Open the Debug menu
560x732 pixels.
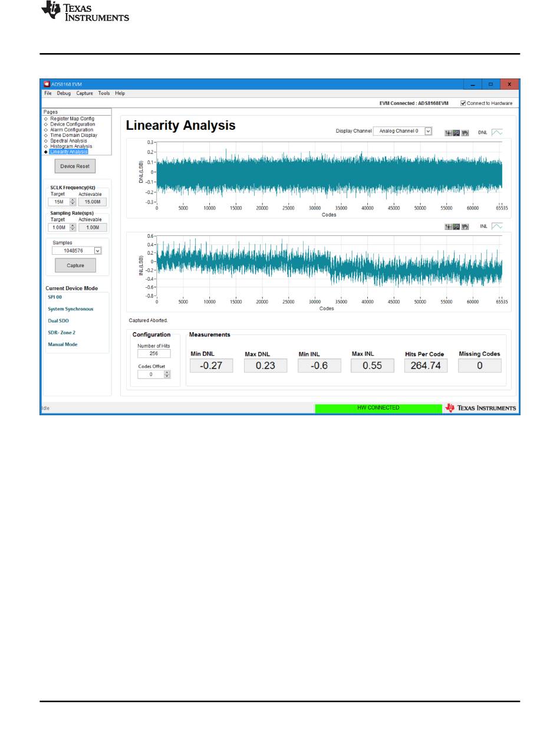(64, 93)
